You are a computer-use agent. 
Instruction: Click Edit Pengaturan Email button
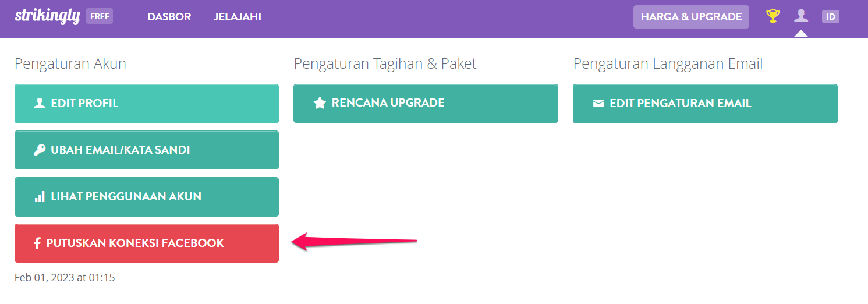[x=705, y=104]
